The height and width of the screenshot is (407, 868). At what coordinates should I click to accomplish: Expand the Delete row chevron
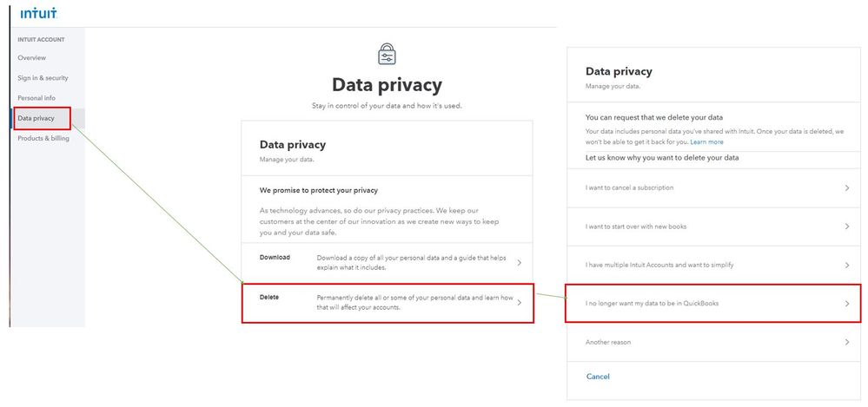pyautogui.click(x=519, y=302)
